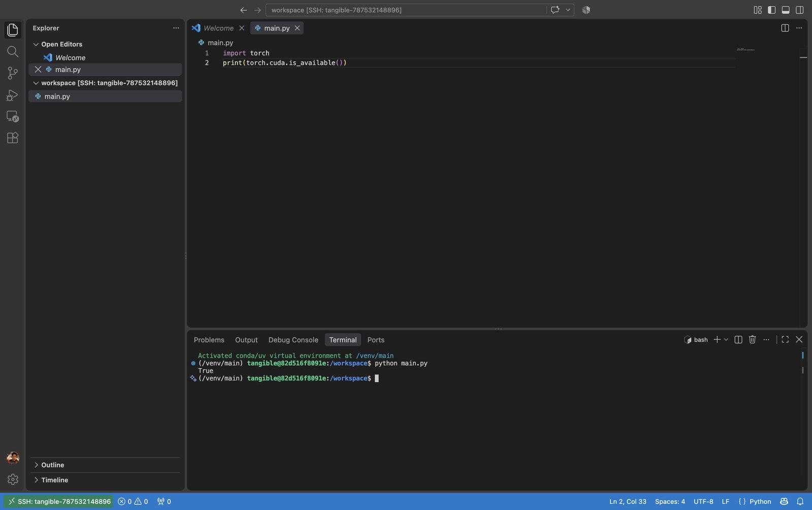Open Copilot status bar icon

point(784,501)
